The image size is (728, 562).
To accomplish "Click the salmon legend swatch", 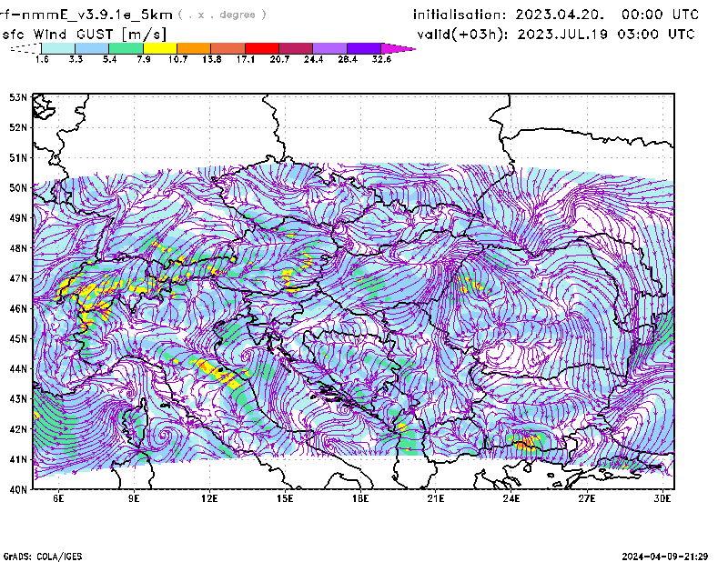I will (228, 48).
